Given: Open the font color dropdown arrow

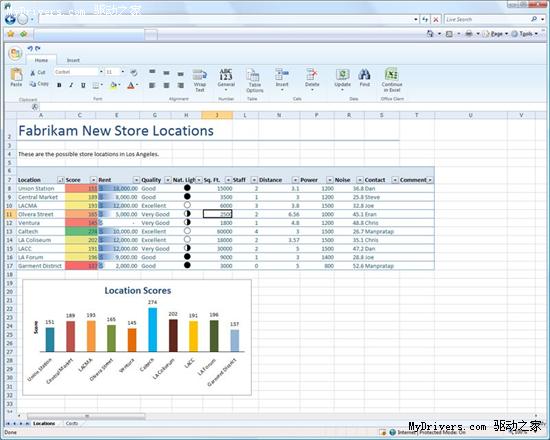Looking at the screenshot, I should pos(137,85).
